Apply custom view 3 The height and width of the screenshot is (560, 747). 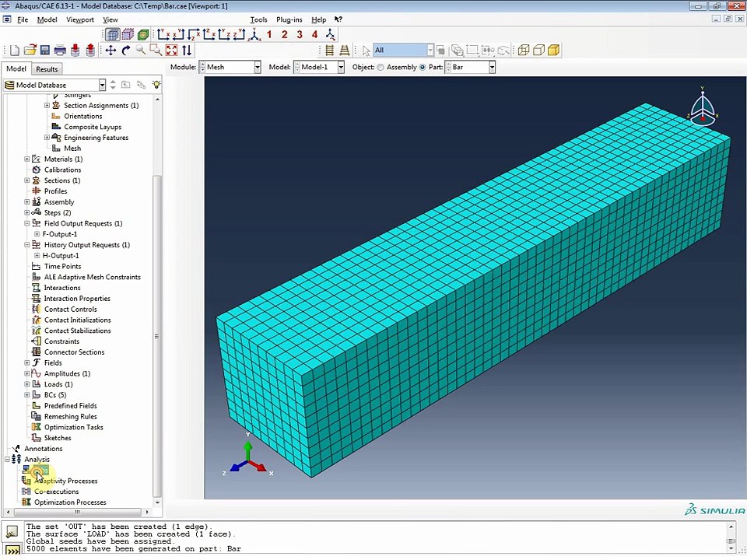pos(300,34)
